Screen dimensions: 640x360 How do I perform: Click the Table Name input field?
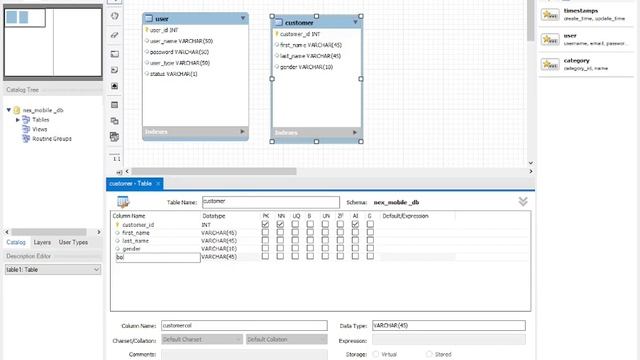tap(271, 202)
